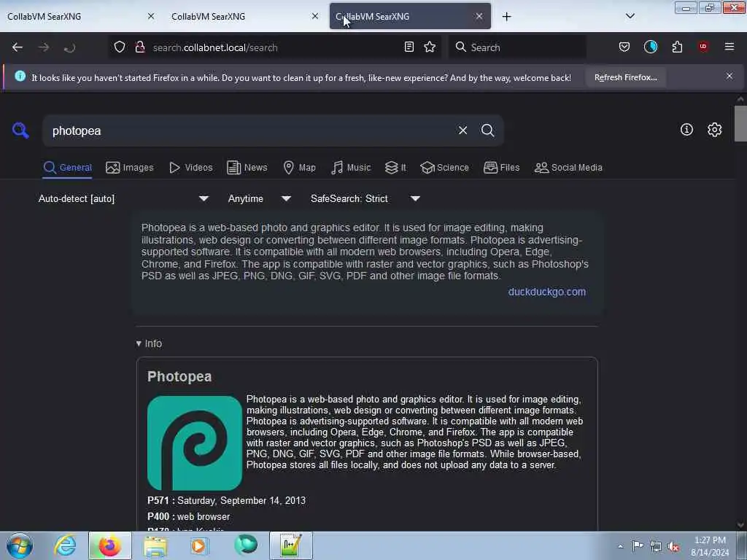747x560 pixels.
Task: Clear the photopea search query
Action: coord(462,130)
